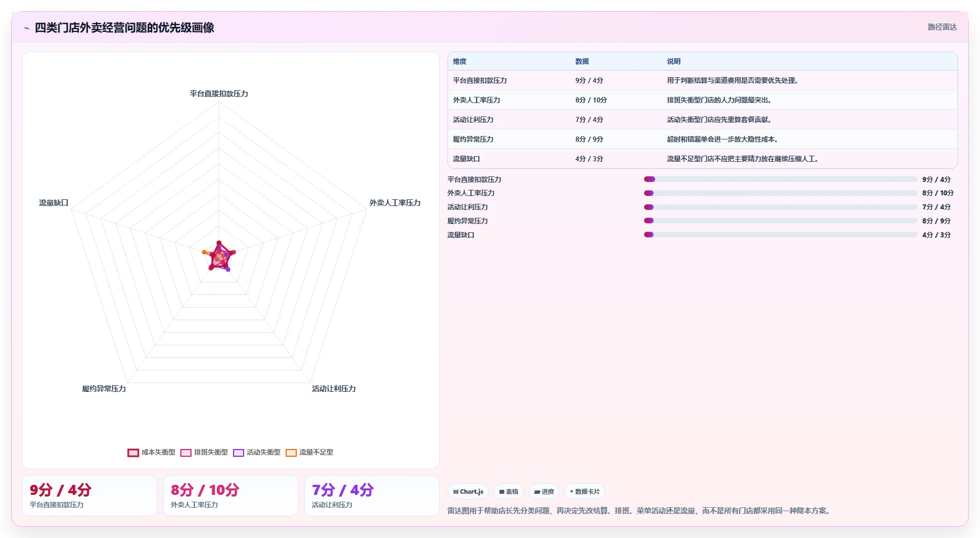Click description 排班失衡型门店的人力问题最突出
The image size is (980, 538).
coord(719,100)
